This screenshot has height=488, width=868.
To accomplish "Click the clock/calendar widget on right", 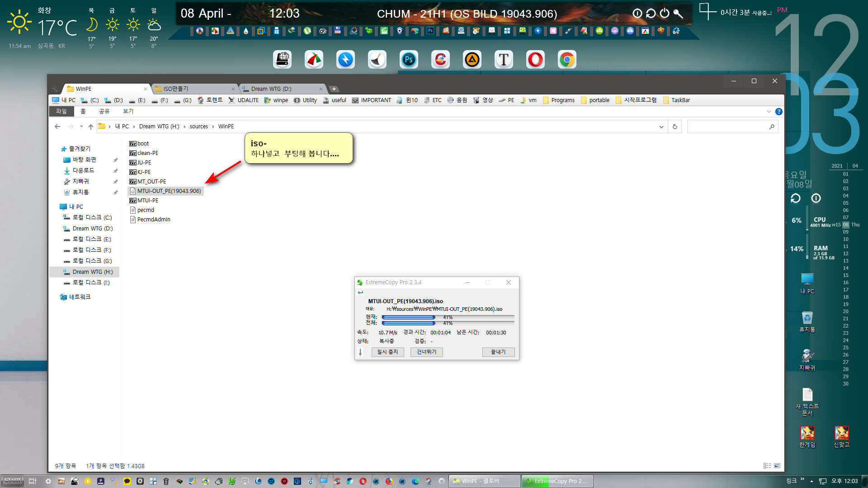I will pyautogui.click(x=829, y=119).
